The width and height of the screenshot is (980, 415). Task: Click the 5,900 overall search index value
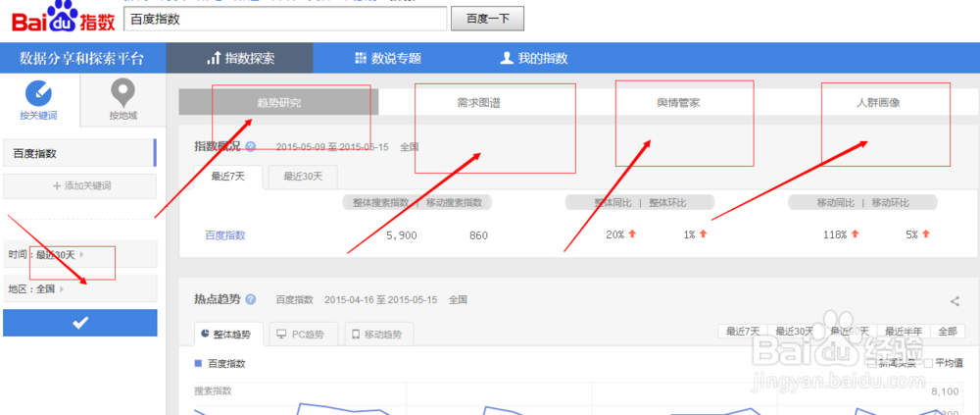(x=401, y=235)
